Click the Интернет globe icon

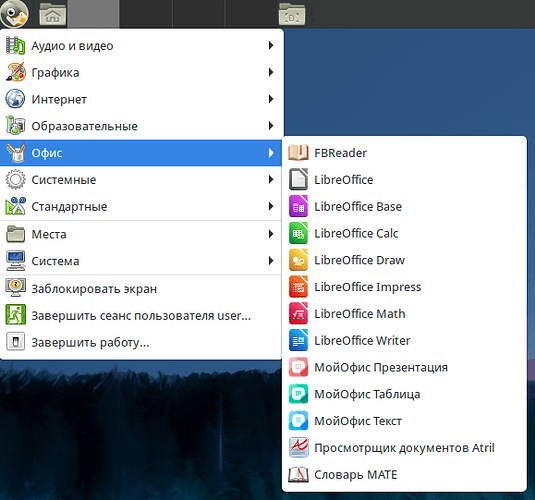(x=15, y=99)
